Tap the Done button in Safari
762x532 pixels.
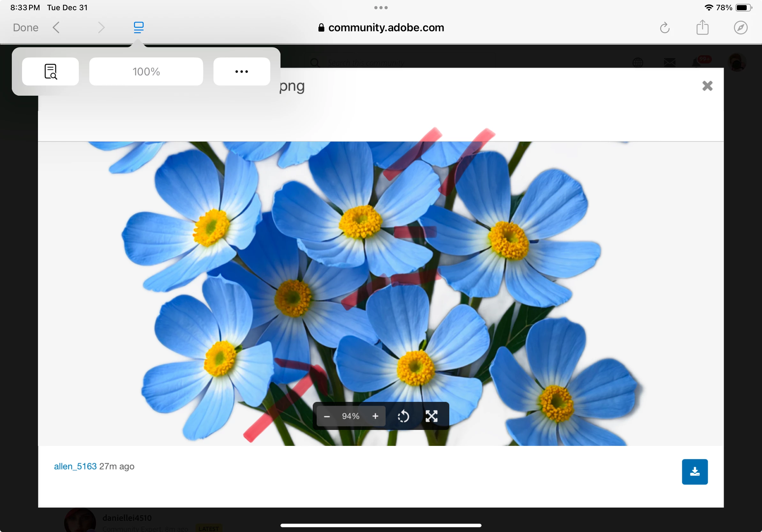point(26,27)
